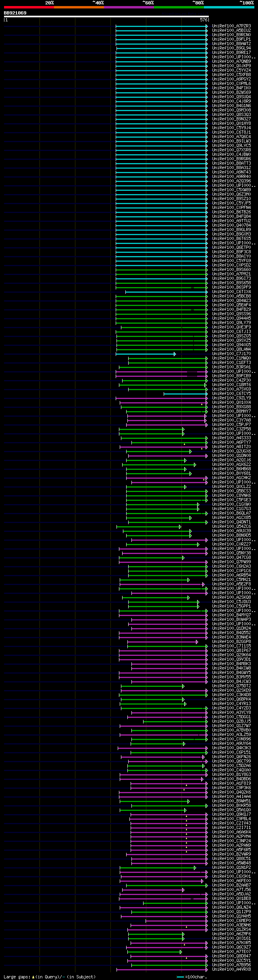Select label UniRef100_Q0CLZ2
258x980 pixels.
(231, 487)
